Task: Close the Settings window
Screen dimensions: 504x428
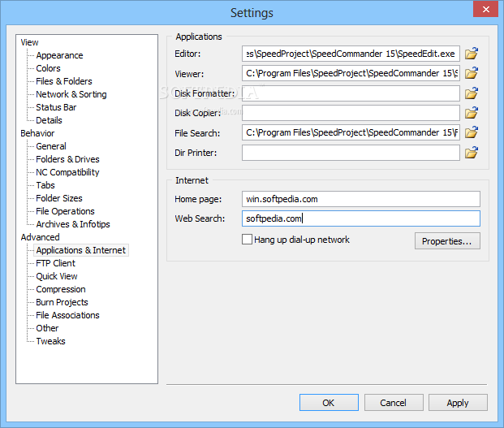Action: (x=485, y=9)
